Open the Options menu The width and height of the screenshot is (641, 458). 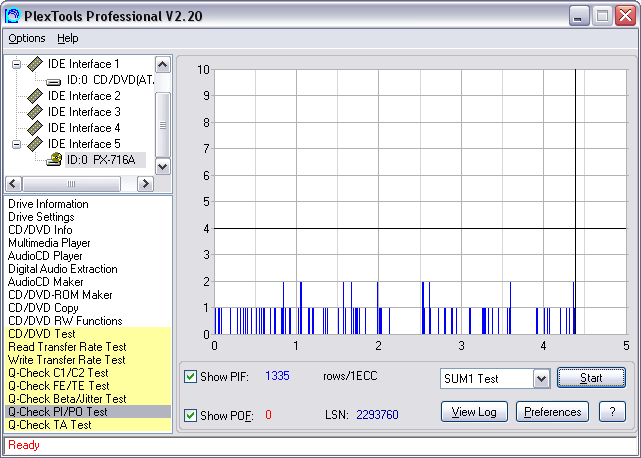[27, 38]
